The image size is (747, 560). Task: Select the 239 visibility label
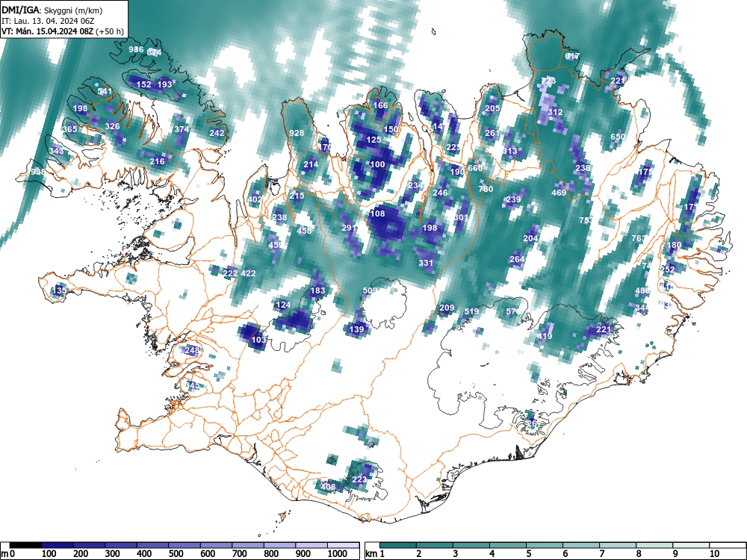click(513, 199)
